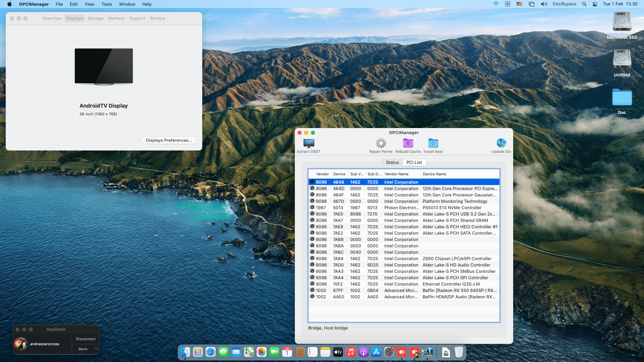The height and width of the screenshot is (362, 644).
Task: Select the PCI List segment
Action: tap(414, 163)
